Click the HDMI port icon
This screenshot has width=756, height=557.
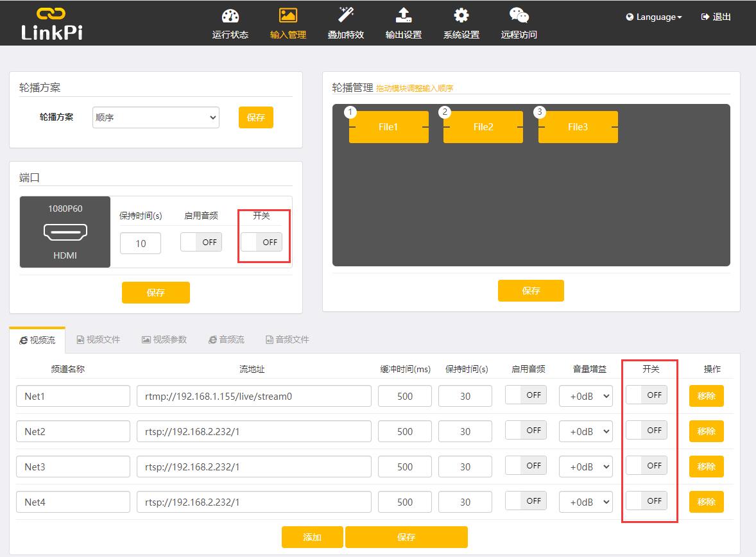coord(65,232)
